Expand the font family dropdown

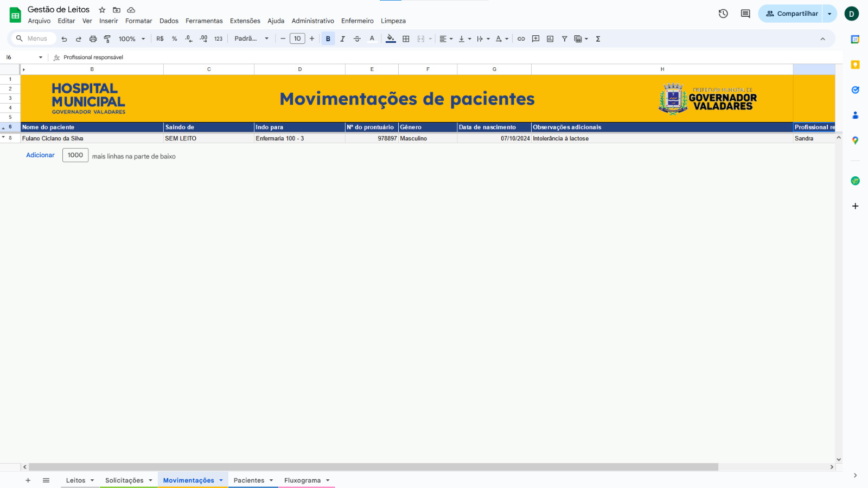click(251, 39)
